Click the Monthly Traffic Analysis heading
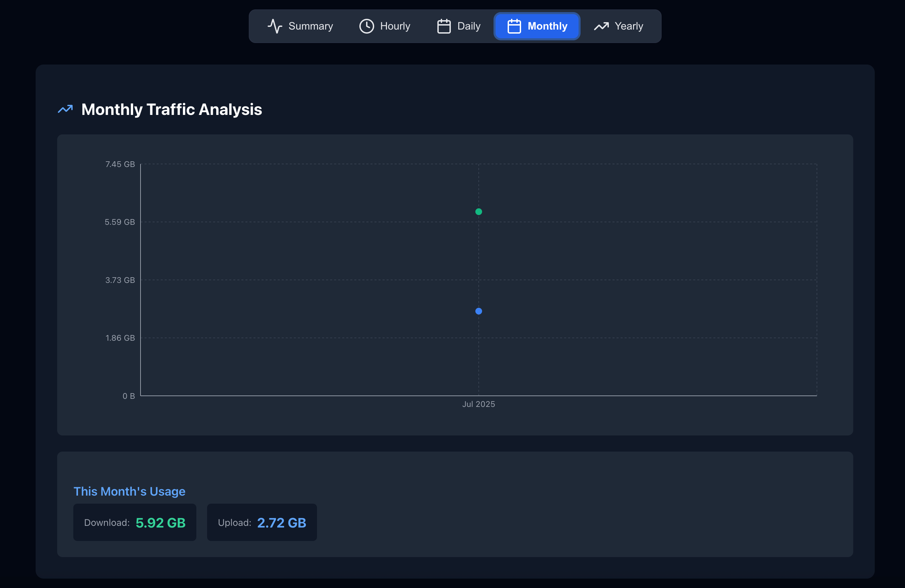This screenshot has height=588, width=905. point(171,110)
